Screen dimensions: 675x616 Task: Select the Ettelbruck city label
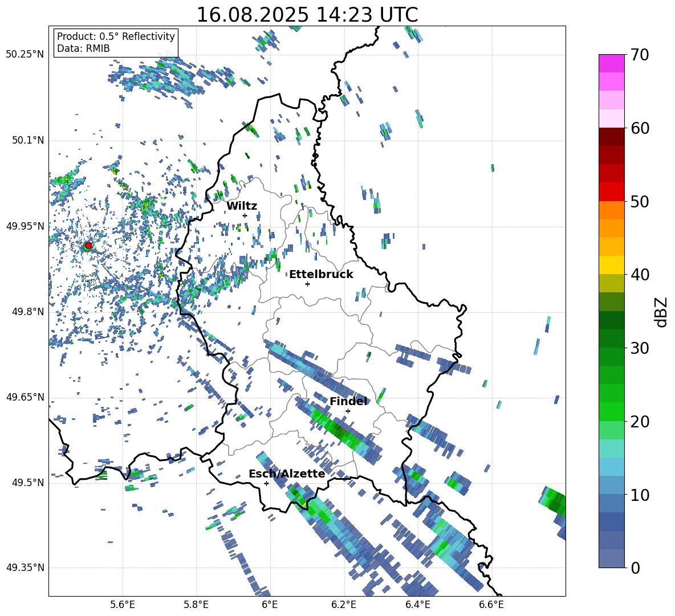321,275
